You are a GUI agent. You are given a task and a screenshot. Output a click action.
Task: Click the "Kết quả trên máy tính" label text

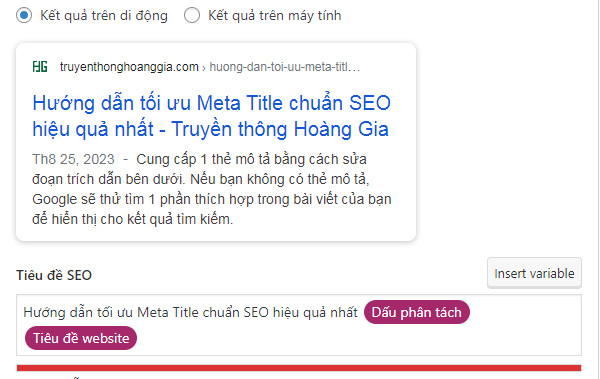coord(274,16)
